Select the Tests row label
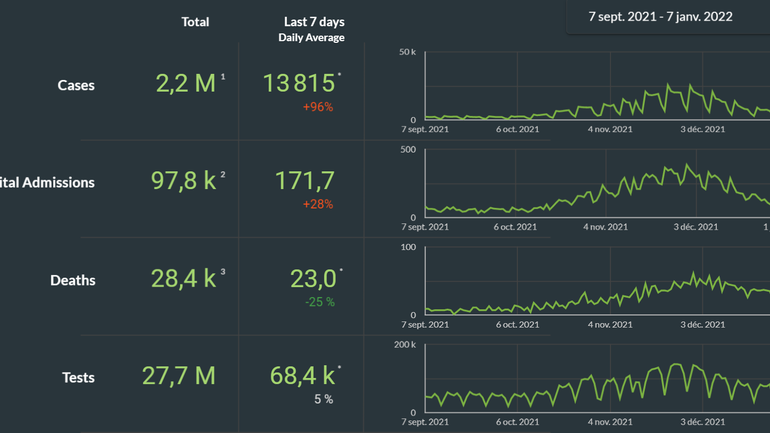Viewport: 770px width, 433px height. coord(78,378)
